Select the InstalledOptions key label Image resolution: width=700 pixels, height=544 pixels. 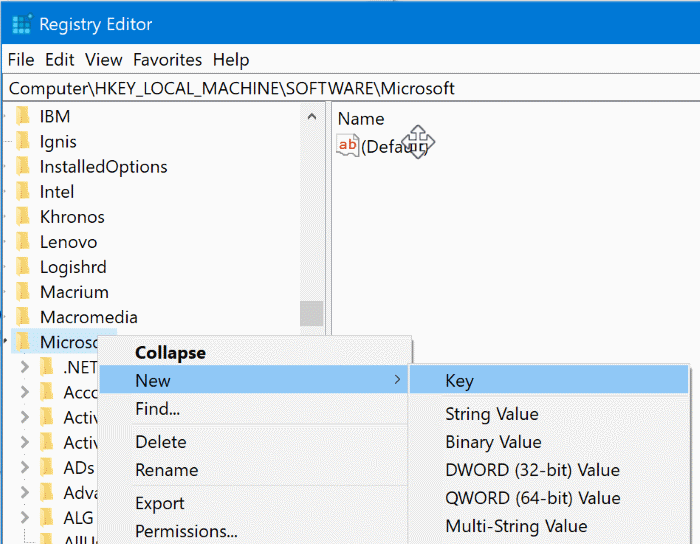point(104,167)
